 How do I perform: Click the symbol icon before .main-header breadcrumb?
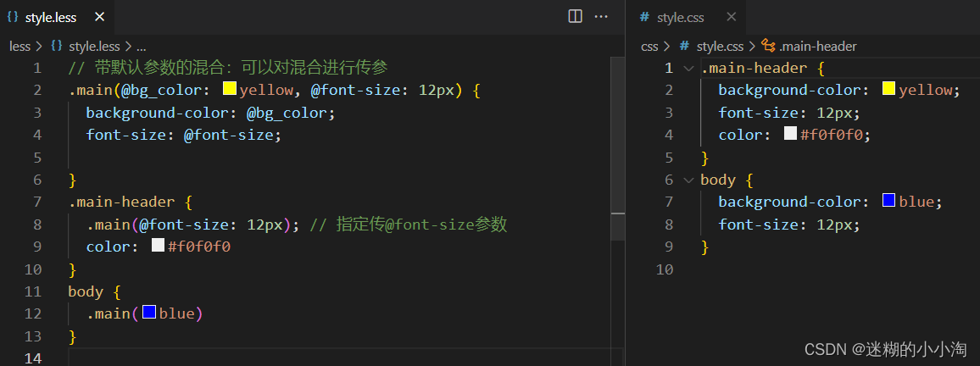point(769,47)
